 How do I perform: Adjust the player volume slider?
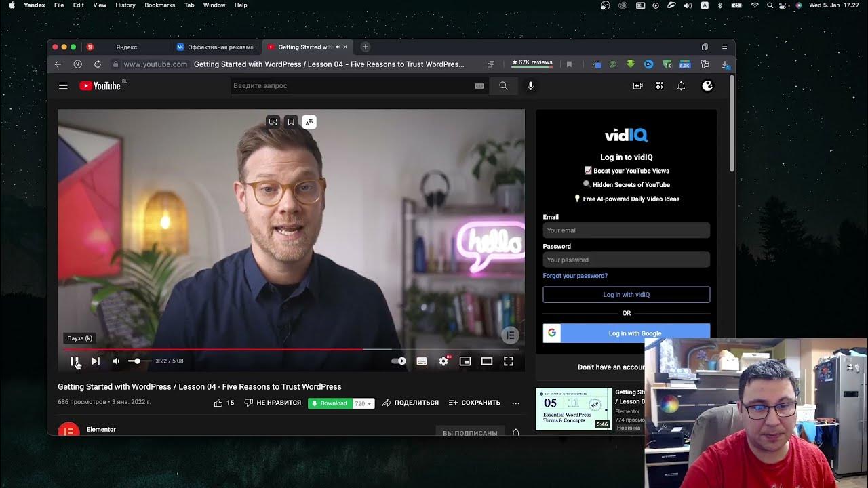(x=139, y=361)
